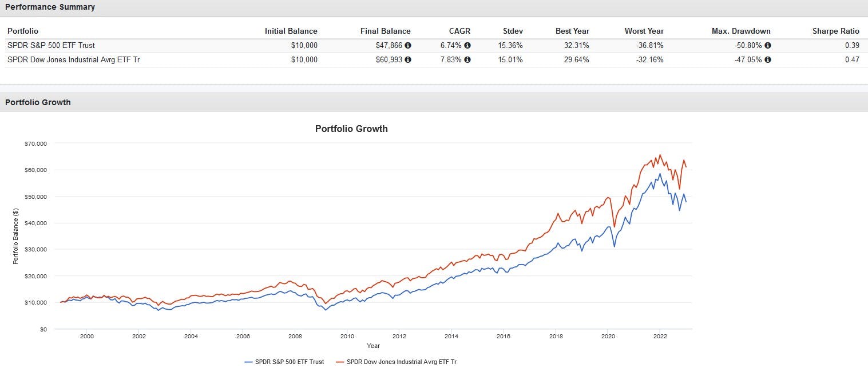Open info icon beside 6.74% CAGR
Viewport: 868px width, 372px height.
coord(467,45)
